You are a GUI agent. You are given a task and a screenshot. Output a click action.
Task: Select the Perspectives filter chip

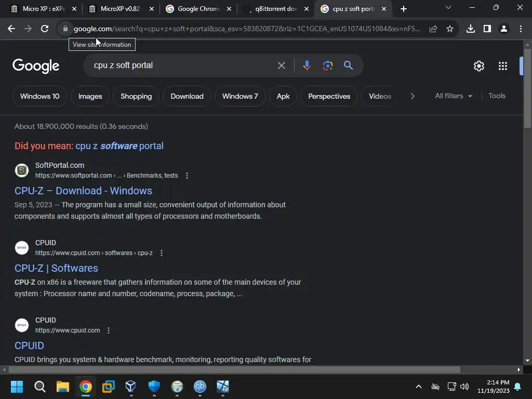click(x=329, y=96)
